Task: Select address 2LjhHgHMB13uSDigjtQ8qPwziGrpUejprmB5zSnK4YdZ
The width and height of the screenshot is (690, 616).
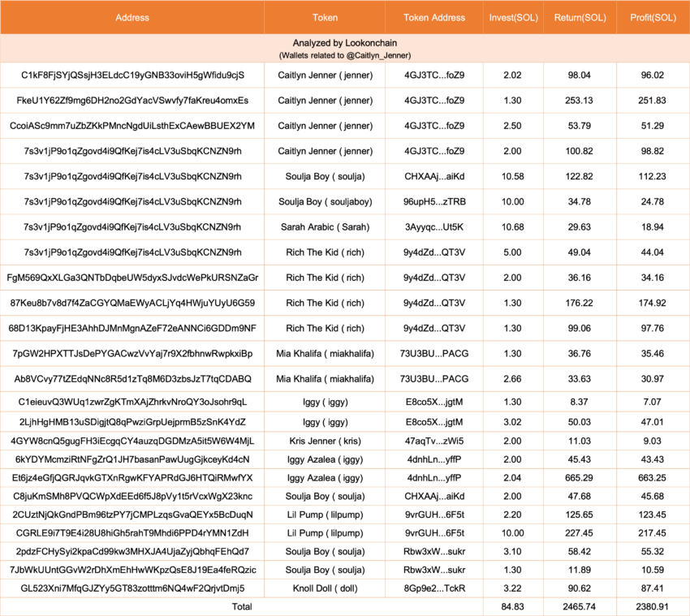Action: click(132, 422)
